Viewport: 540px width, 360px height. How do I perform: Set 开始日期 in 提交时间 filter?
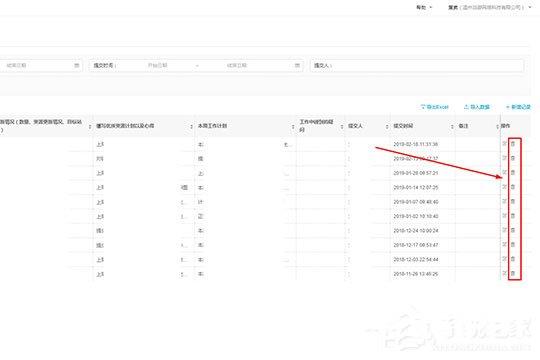click(x=158, y=65)
